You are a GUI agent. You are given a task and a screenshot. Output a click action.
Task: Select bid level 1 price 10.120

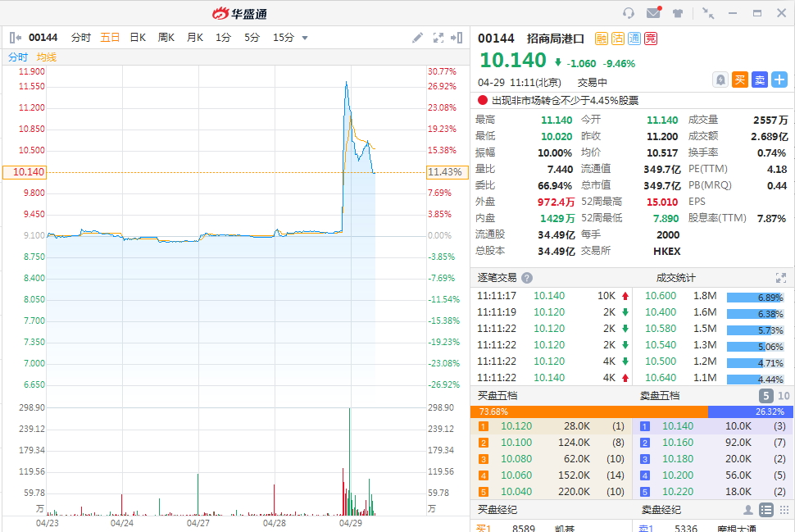pos(516,426)
